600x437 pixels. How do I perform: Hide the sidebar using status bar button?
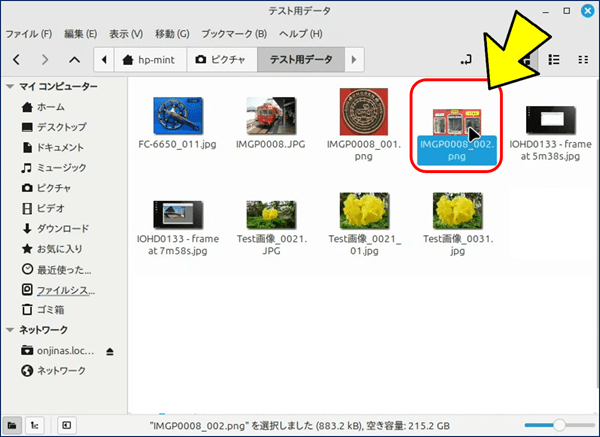tap(66, 425)
